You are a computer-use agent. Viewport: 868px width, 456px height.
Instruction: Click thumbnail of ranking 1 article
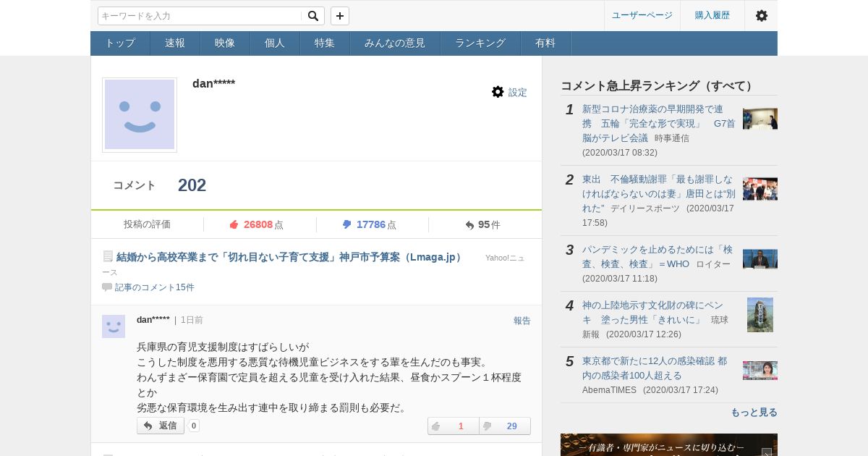click(x=760, y=119)
